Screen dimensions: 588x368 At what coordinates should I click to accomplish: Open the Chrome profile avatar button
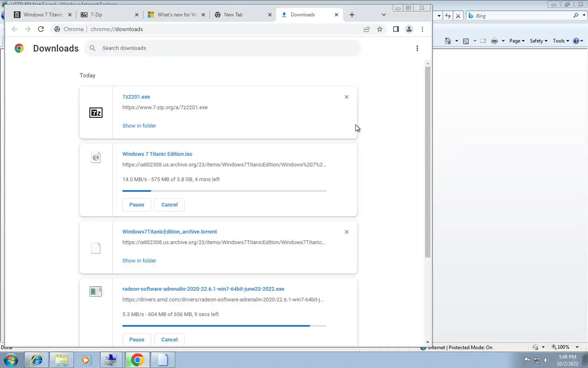pyautogui.click(x=409, y=29)
